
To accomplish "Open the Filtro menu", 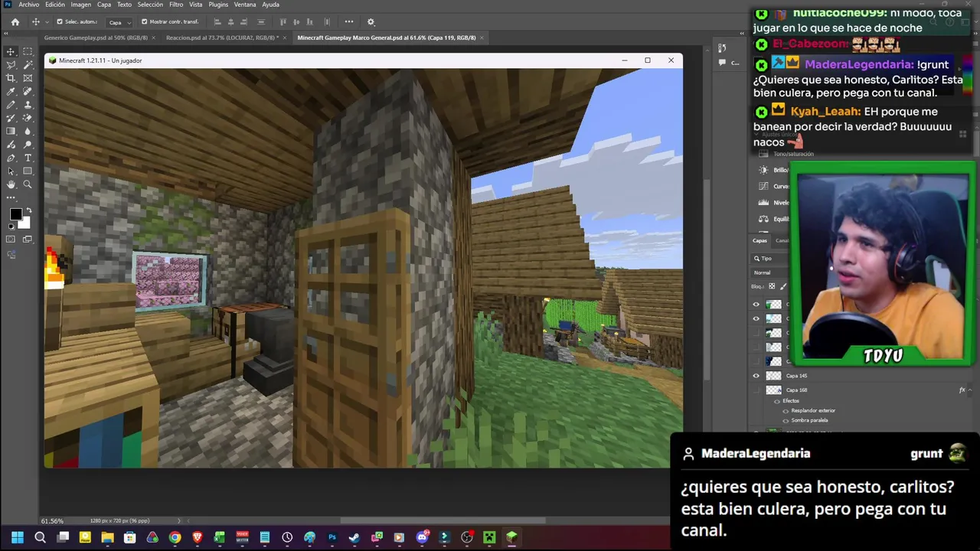I will [176, 5].
